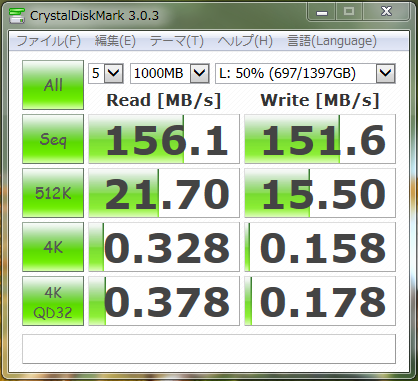Click the 4K read result 0.328
This screenshot has width=418, height=381.
(x=164, y=247)
